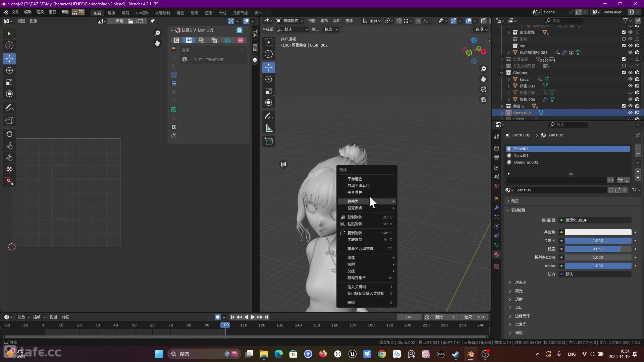This screenshot has height=362, width=644.
Task: Click 删除 in the object context menu
Action: (x=351, y=303)
